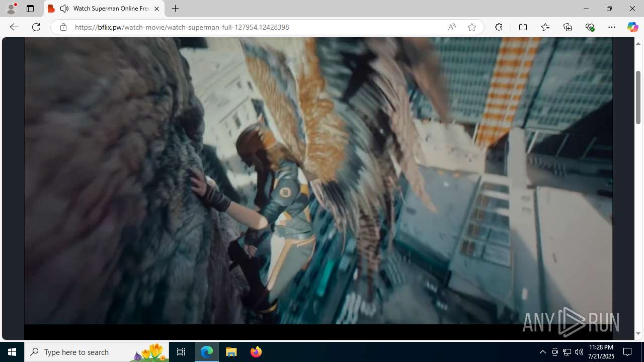Click the page vertical scrollbar thumb
This screenshot has height=362, width=644.
click(638, 98)
